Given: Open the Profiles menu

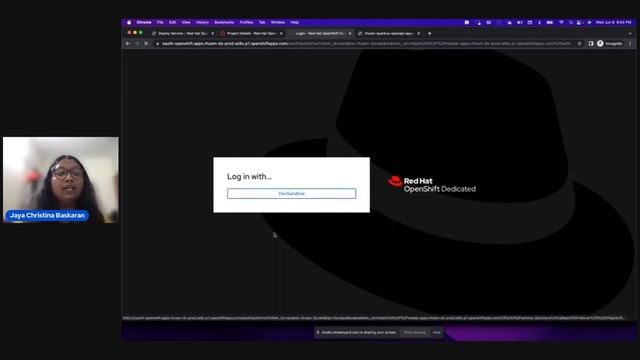Looking at the screenshot, I should (246, 22).
